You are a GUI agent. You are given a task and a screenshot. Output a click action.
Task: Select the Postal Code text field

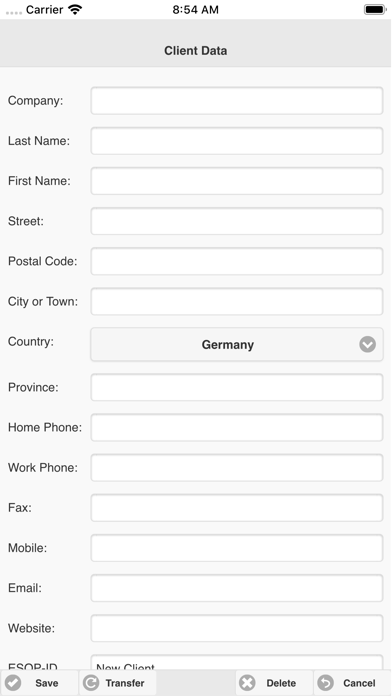click(237, 261)
